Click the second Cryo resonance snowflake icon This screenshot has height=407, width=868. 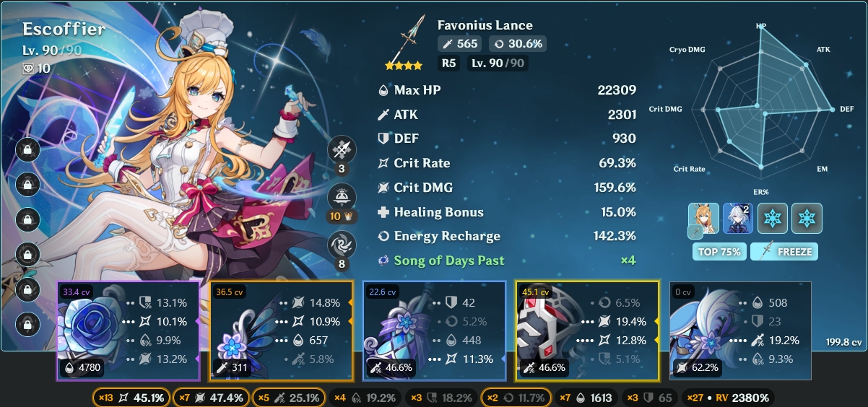(807, 219)
